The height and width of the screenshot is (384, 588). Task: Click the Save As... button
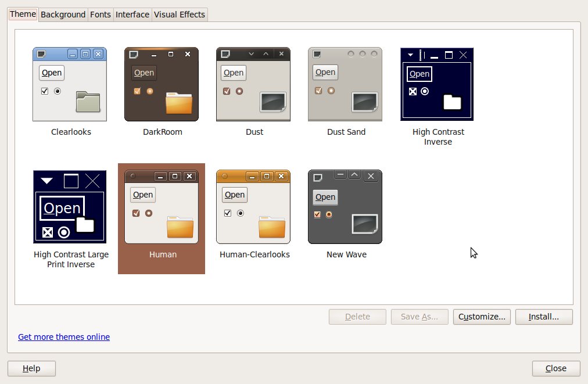420,317
